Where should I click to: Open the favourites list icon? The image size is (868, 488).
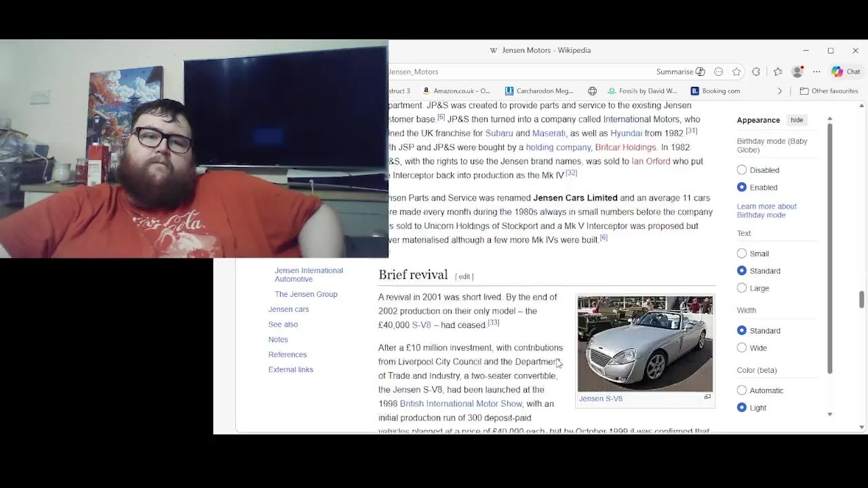click(x=778, y=72)
